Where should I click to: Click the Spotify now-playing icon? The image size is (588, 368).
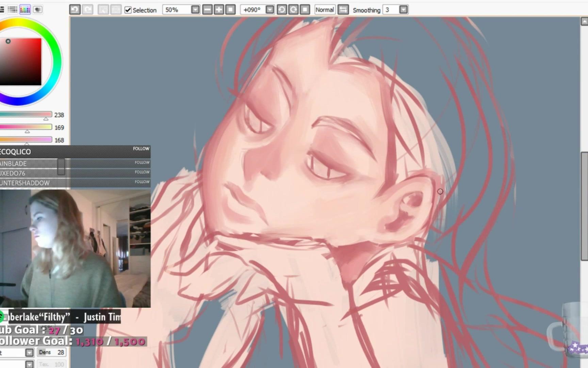tap(2, 317)
